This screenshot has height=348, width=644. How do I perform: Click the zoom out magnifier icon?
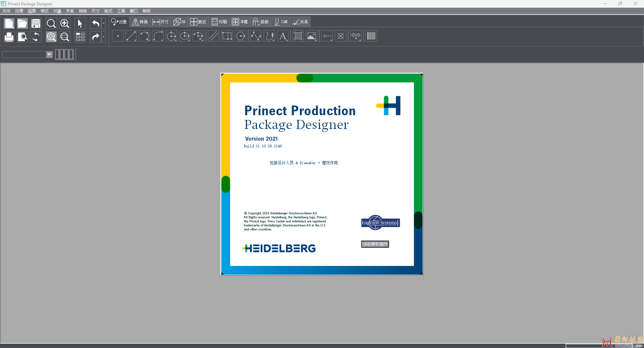[x=65, y=37]
